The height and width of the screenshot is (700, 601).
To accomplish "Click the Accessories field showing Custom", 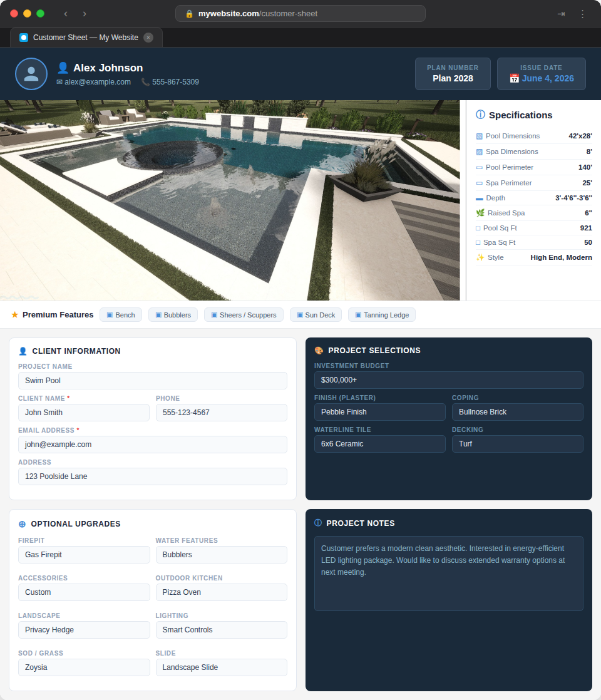I will (84, 592).
